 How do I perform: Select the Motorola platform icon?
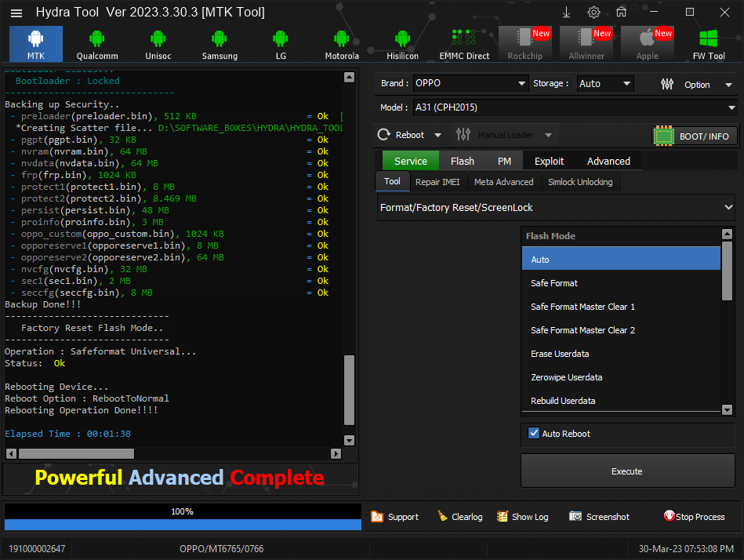click(342, 44)
